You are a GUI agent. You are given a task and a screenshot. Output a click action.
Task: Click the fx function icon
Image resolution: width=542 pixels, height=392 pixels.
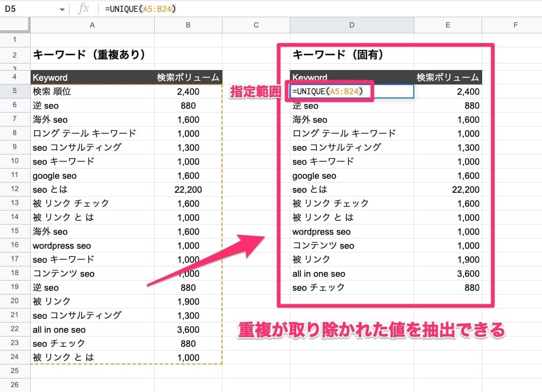click(84, 9)
